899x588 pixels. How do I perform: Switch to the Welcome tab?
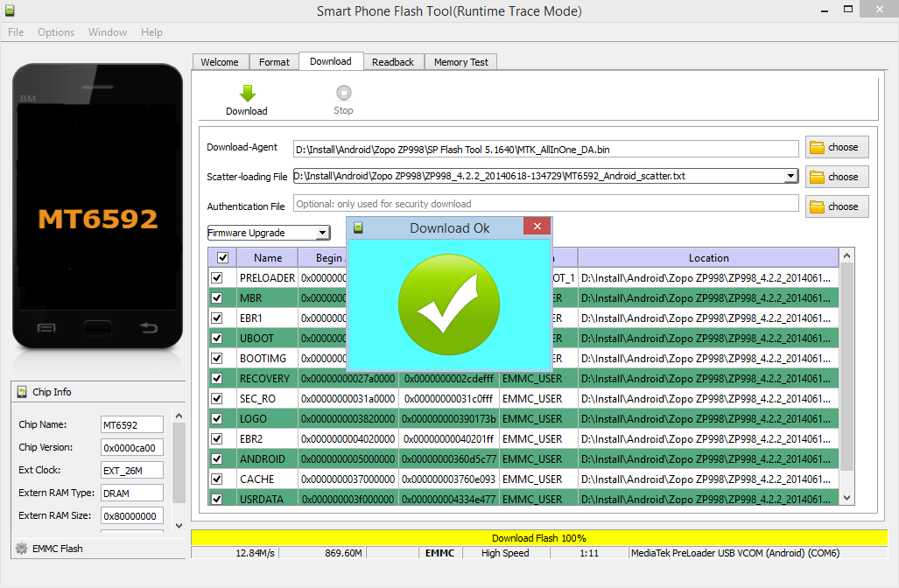pyautogui.click(x=221, y=62)
